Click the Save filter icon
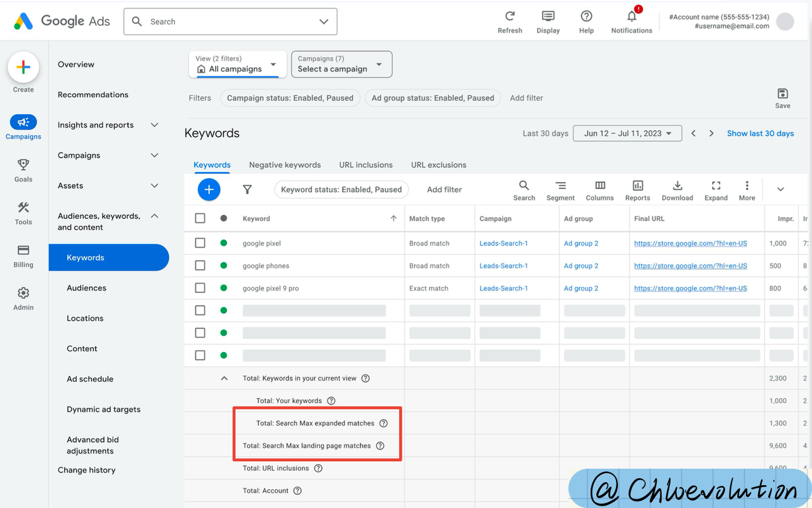 click(783, 93)
